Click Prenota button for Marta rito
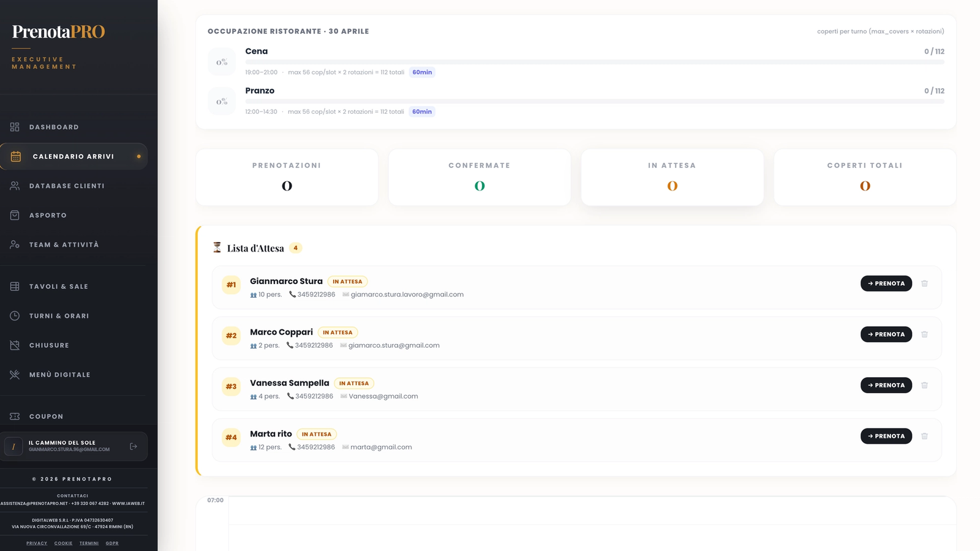Screen dimensions: 980x551 pyautogui.click(x=886, y=436)
